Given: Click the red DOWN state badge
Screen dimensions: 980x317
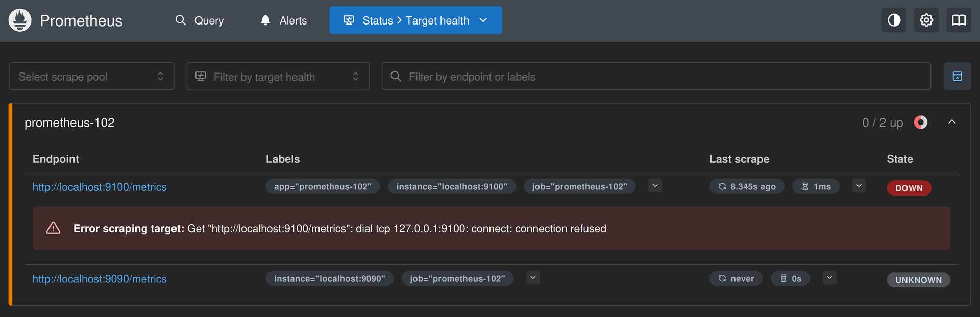Looking at the screenshot, I should pos(909,188).
